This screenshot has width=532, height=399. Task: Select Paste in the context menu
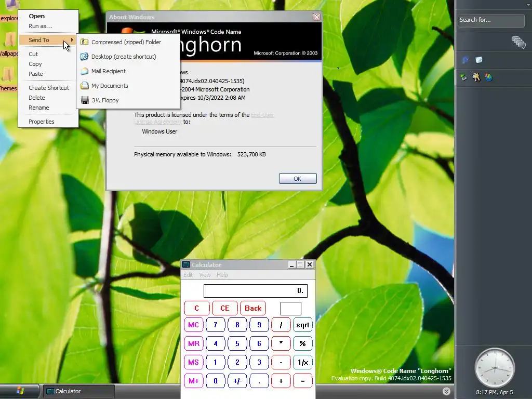tap(36, 74)
